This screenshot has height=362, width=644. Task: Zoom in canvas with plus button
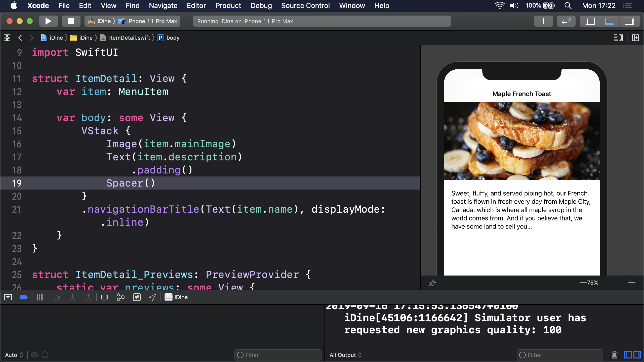632,283
